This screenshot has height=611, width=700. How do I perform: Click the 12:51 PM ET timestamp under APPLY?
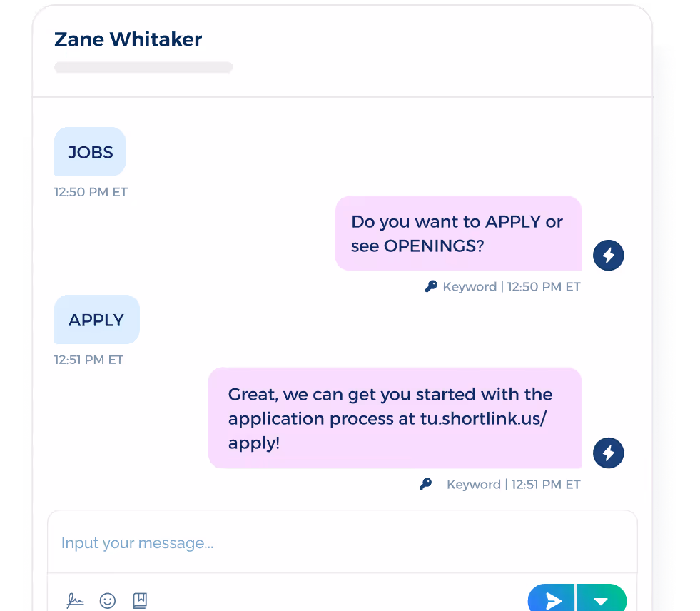[88, 360]
